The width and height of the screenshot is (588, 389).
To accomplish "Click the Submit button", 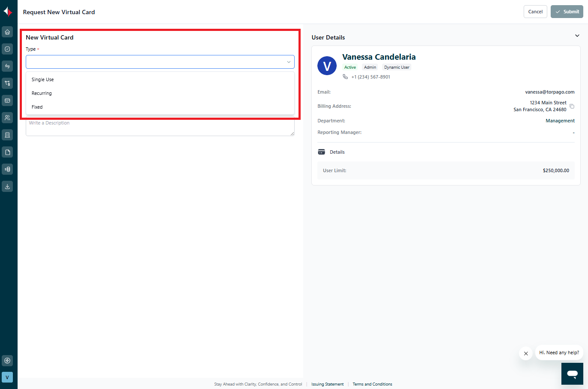I will pyautogui.click(x=567, y=12).
